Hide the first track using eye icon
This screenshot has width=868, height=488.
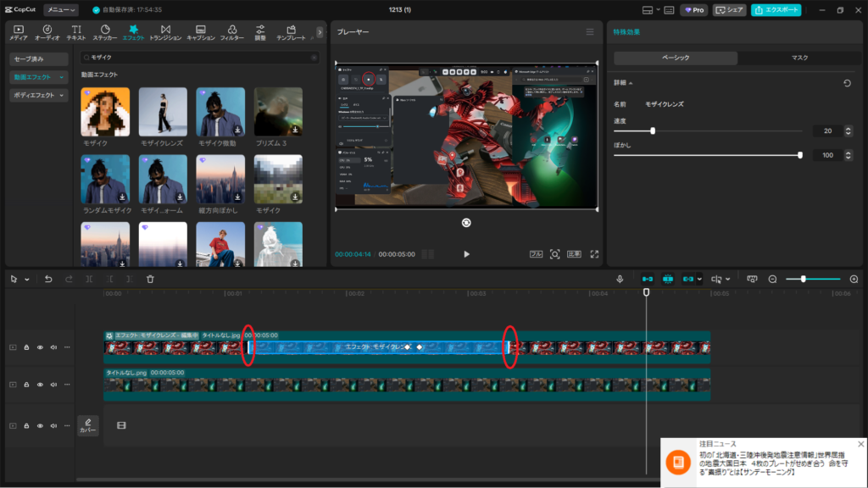click(x=40, y=347)
